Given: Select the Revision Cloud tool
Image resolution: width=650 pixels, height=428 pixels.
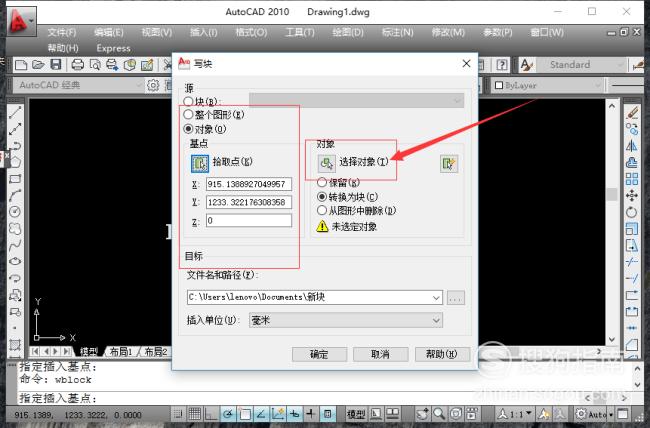Looking at the screenshot, I should (x=15, y=229).
